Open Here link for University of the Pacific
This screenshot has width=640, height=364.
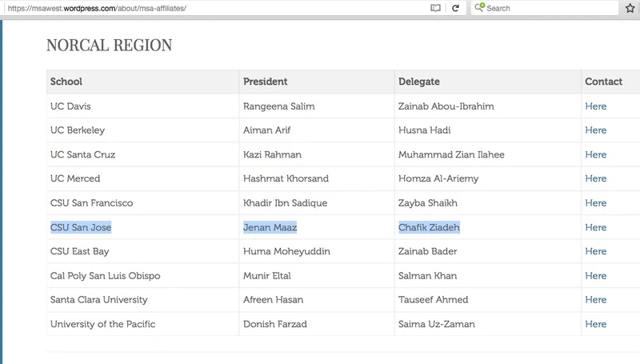pos(595,324)
